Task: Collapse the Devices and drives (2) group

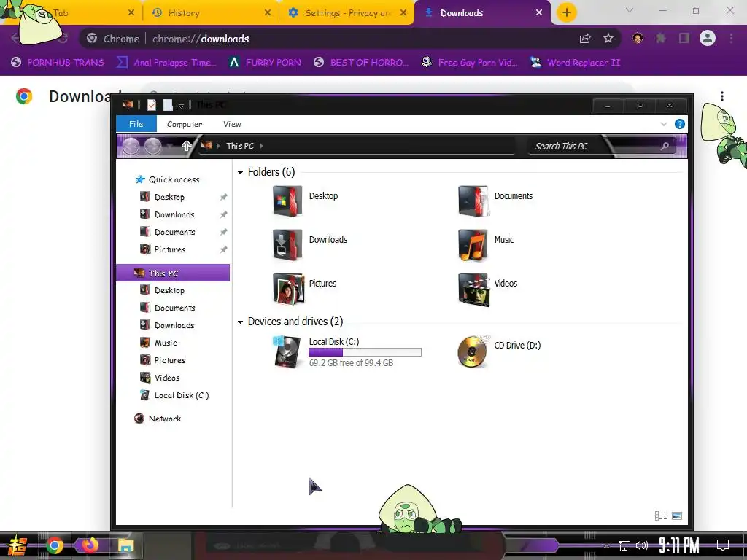Action: [240, 322]
